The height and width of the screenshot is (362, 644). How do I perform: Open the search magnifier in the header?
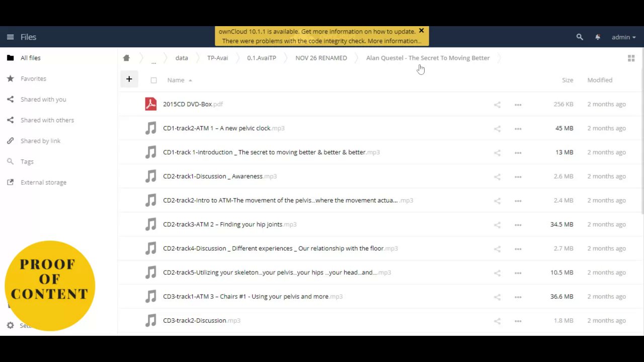(580, 37)
